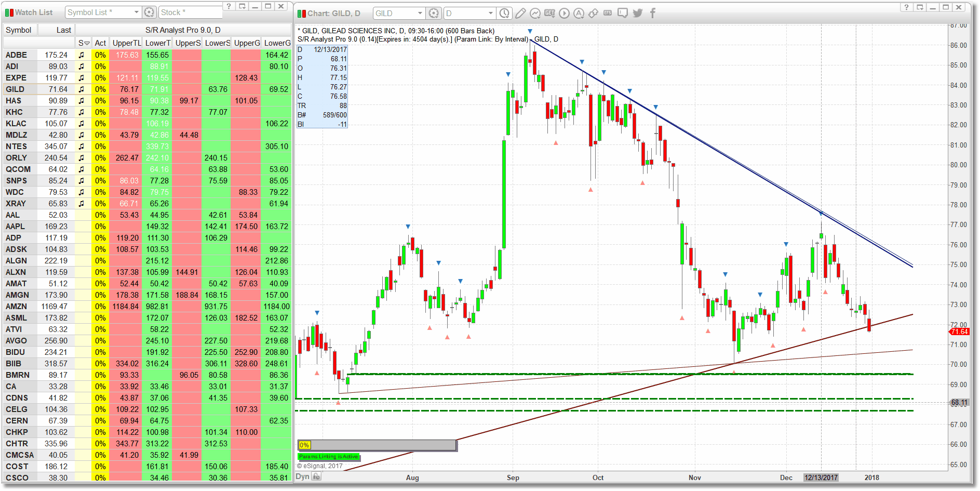Open the D interval dropdown in chart

[x=491, y=13]
